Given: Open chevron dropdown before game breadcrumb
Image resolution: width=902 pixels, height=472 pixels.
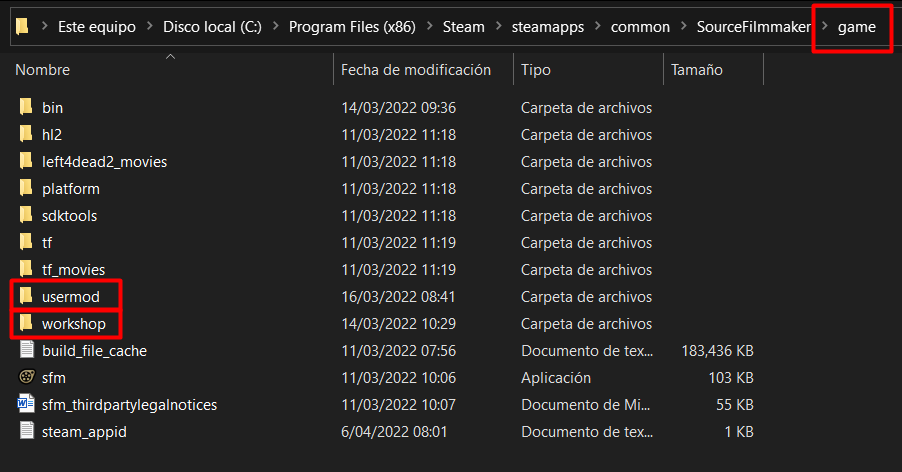Looking at the screenshot, I should point(825,27).
